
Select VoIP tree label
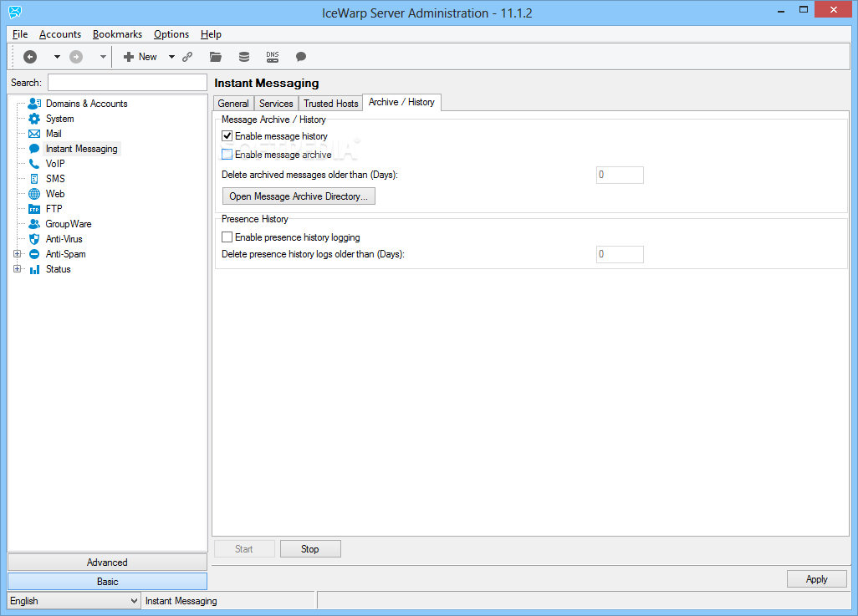tap(55, 164)
